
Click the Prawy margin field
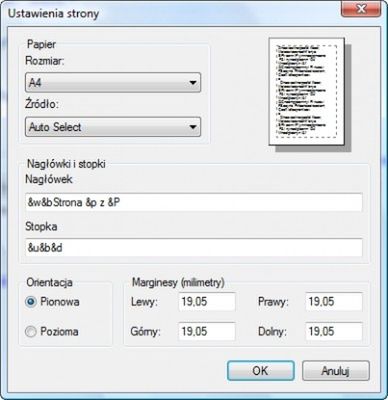(x=334, y=302)
